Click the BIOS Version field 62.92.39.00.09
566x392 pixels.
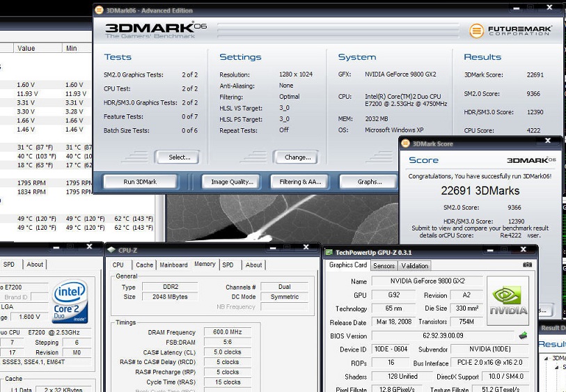click(x=443, y=336)
